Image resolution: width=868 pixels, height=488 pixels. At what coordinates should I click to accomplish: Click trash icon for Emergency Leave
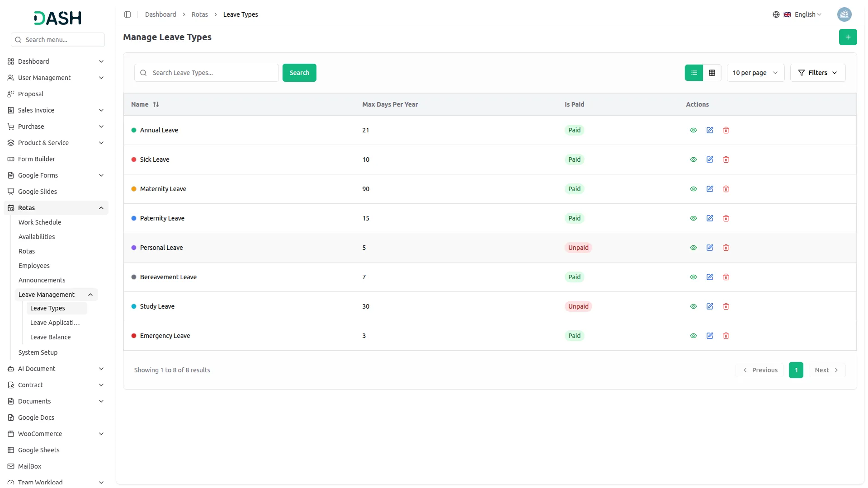tap(726, 336)
